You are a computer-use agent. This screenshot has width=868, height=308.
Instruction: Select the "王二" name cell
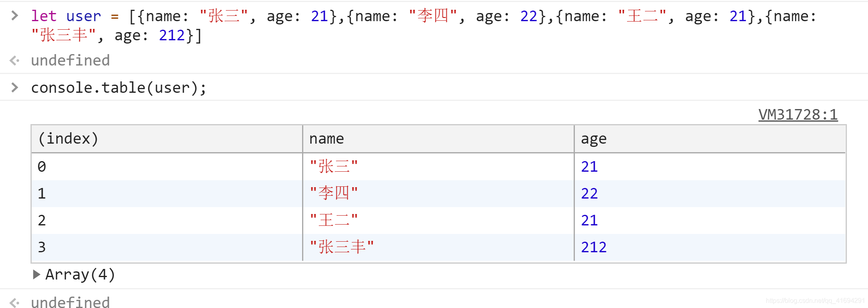[x=438, y=221]
